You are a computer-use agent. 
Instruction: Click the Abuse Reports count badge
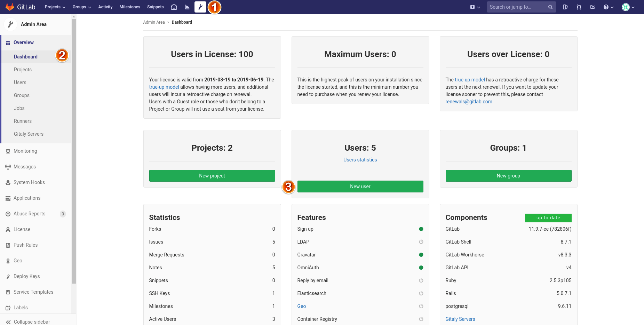tap(63, 214)
